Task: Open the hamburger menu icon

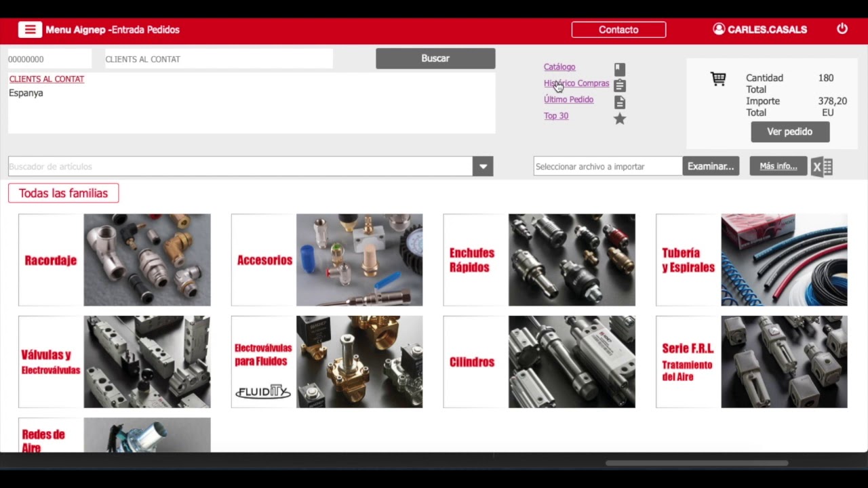Action: [x=29, y=29]
